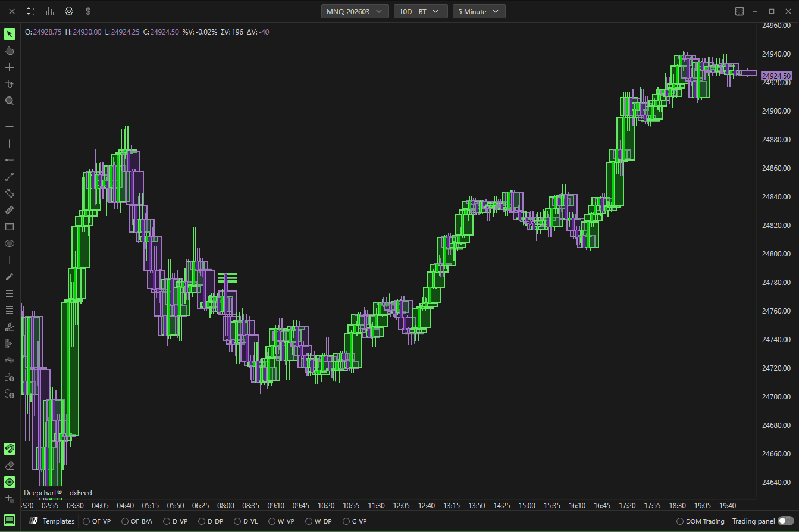Open chart settings gear icon
The width and height of the screenshot is (799, 532).
(x=69, y=11)
